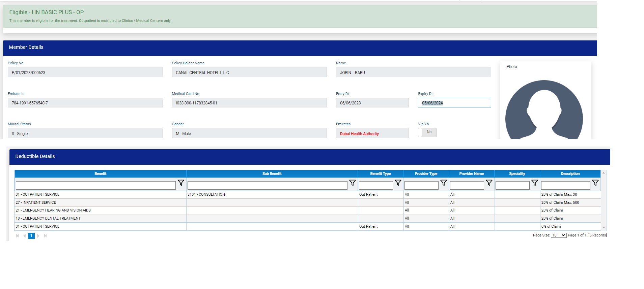
Task: Click the Speciality column filter icon
Action: [535, 183]
